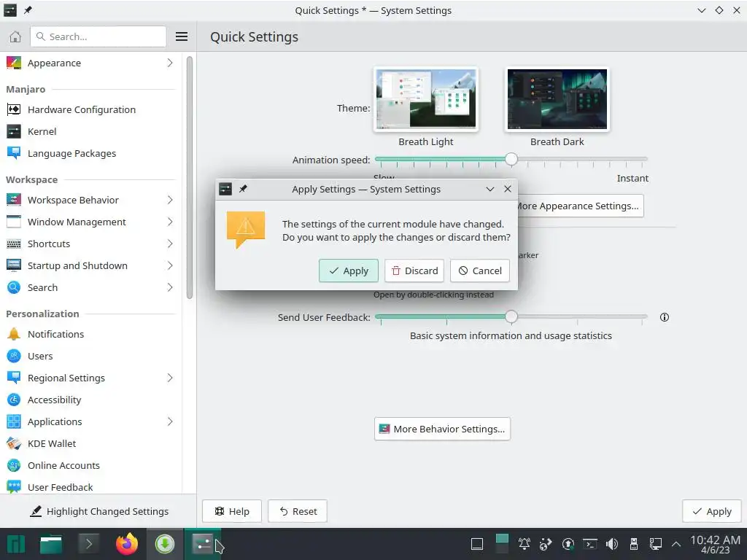747x560 pixels.
Task: Expand the Search category chevron
Action: click(170, 287)
